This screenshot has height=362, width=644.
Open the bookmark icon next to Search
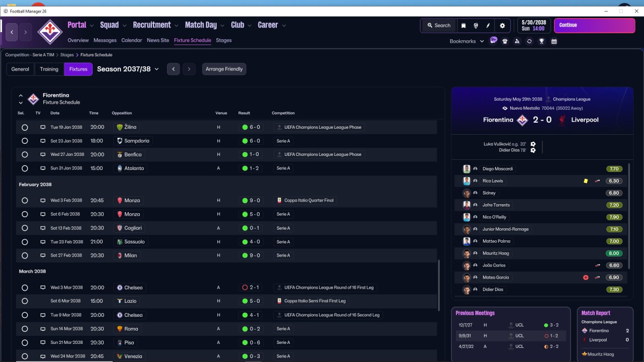click(463, 26)
